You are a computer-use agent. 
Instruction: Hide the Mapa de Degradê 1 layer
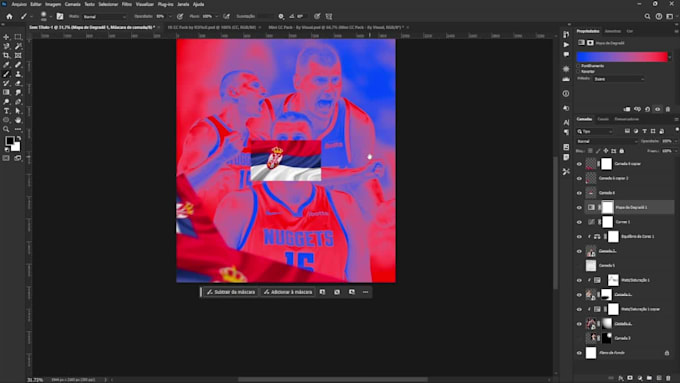[x=579, y=207]
